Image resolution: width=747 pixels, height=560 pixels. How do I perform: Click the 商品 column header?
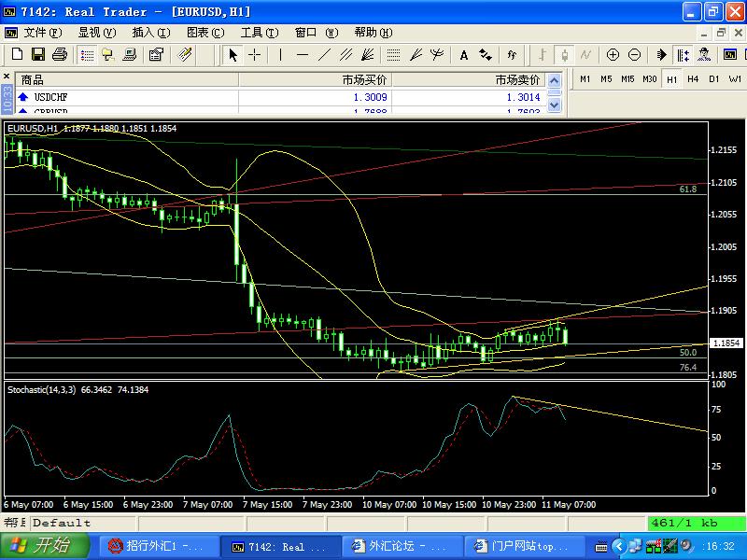click(127, 80)
